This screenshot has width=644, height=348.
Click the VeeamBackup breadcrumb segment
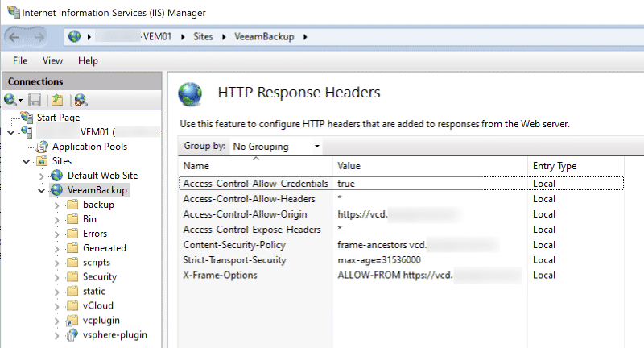click(264, 36)
